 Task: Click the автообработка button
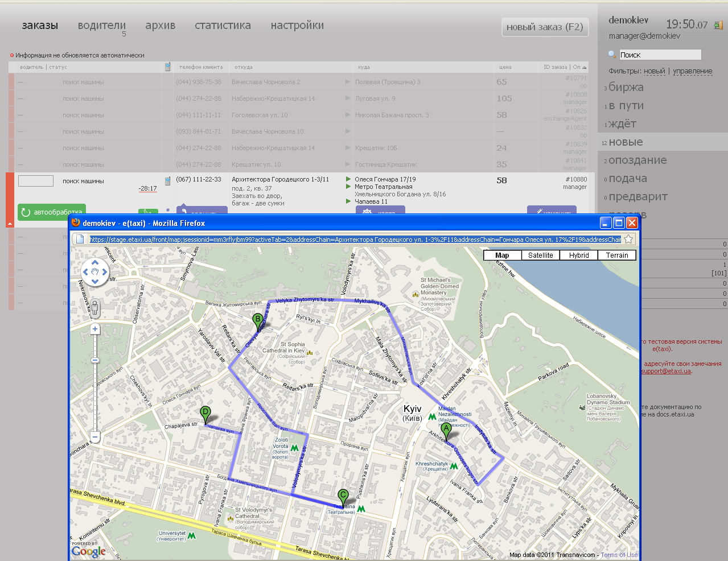pyautogui.click(x=52, y=212)
